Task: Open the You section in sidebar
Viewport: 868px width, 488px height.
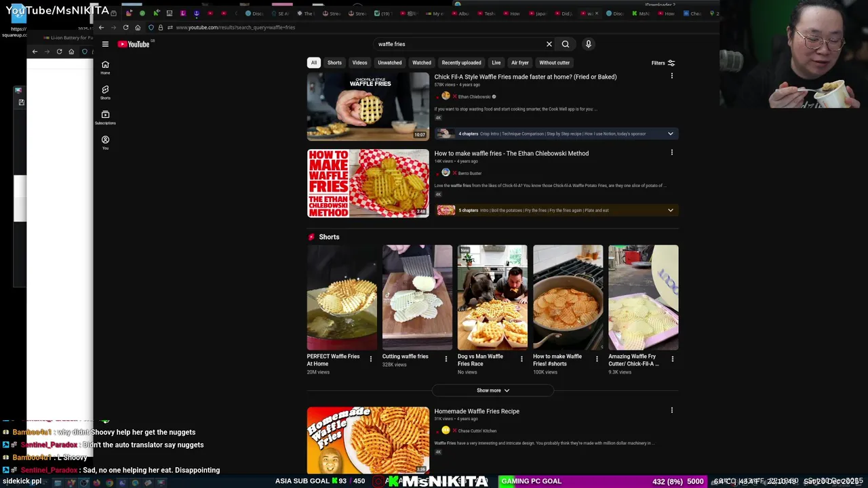Action: pyautogui.click(x=105, y=142)
